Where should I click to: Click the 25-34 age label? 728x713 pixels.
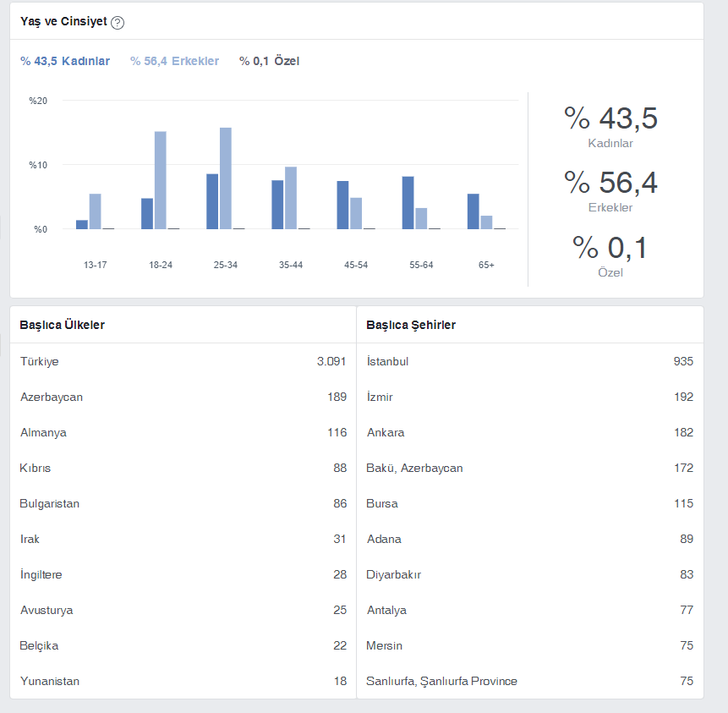(x=226, y=266)
